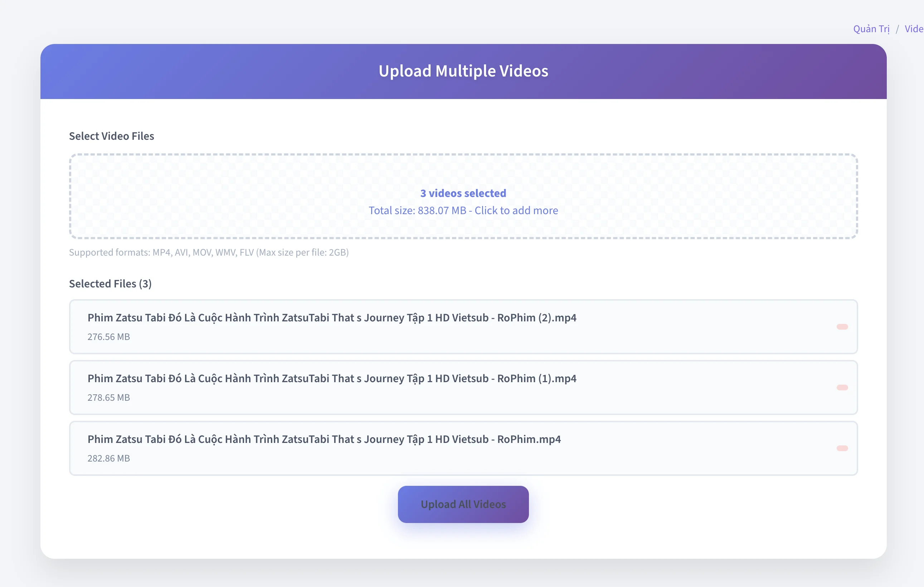Click the Select Video Files label
Viewport: 924px width, 587px height.
coord(111,136)
